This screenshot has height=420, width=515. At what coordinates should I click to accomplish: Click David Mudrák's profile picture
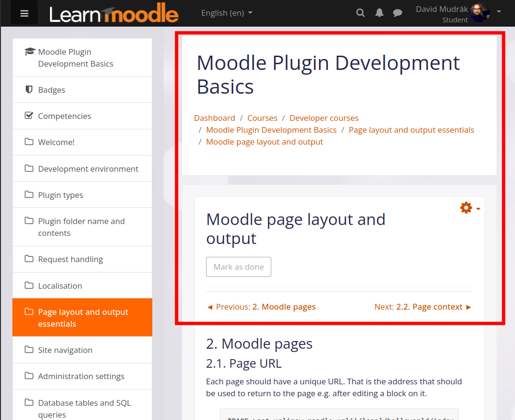coord(480,13)
